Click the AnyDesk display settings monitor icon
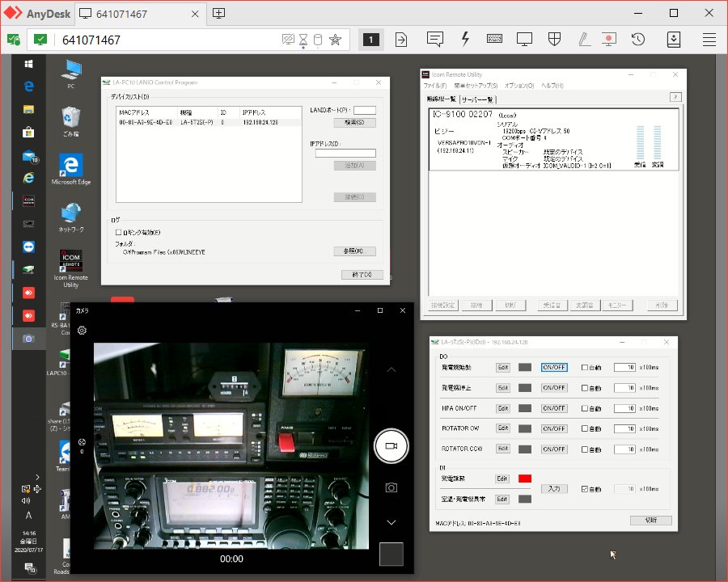The image size is (728, 582). click(525, 39)
